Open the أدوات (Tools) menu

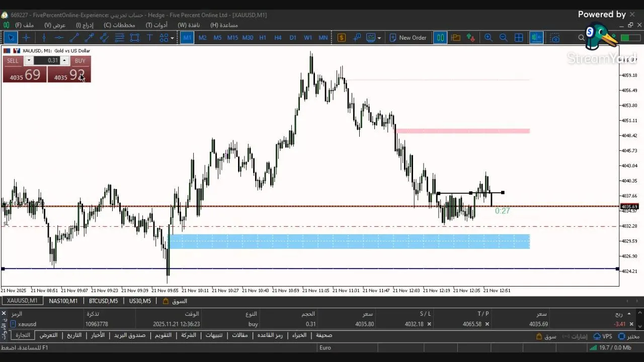coord(156,25)
